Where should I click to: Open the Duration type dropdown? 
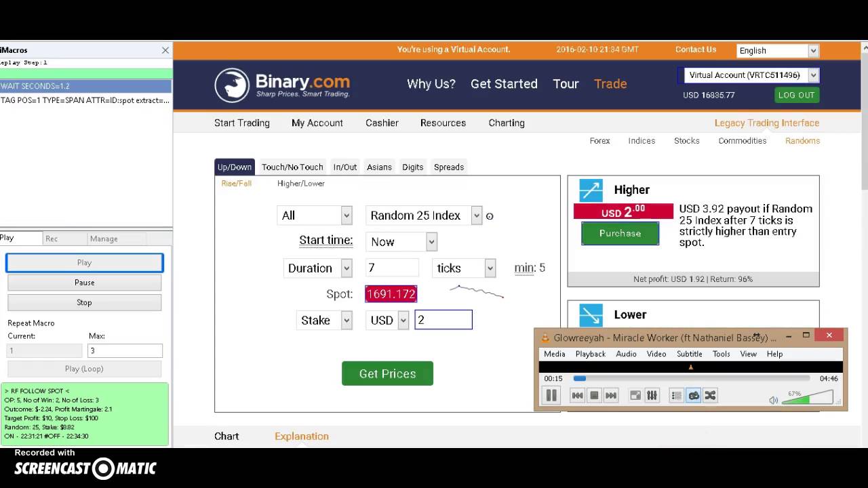[317, 268]
